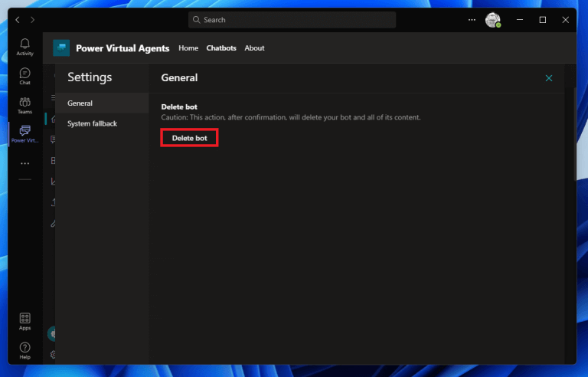Select the Power Virtual Agents sidebar icon
Viewport: 588px width, 377px height.
[24, 134]
